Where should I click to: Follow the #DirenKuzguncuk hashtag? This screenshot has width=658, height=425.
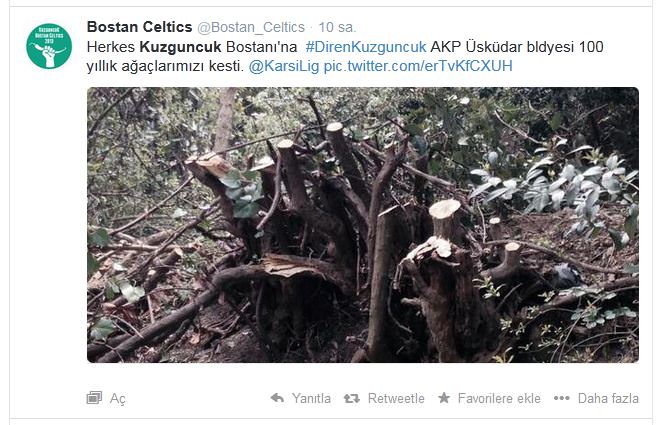point(366,47)
